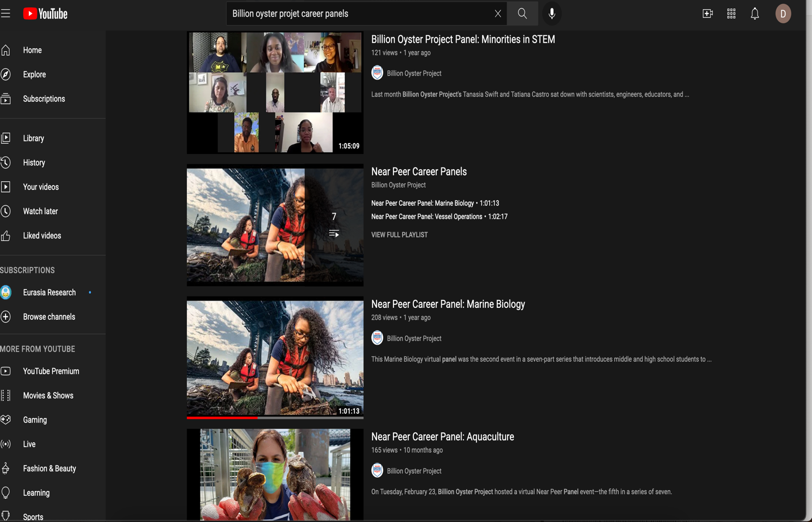
Task: Click the Your videos play icon
Action: coord(6,187)
